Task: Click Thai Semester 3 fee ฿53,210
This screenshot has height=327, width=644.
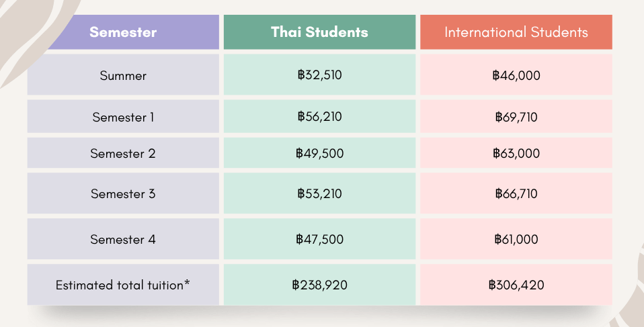Action: 319,194
